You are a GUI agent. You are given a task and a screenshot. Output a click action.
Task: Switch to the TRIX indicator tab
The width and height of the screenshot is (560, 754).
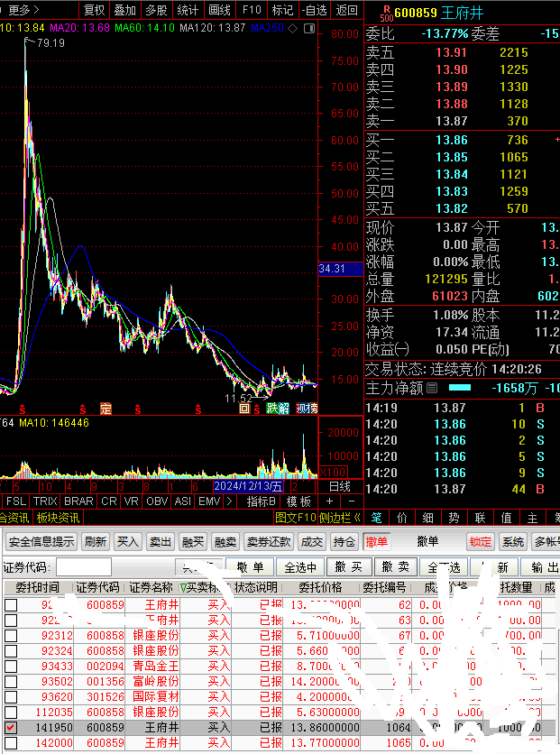45,501
